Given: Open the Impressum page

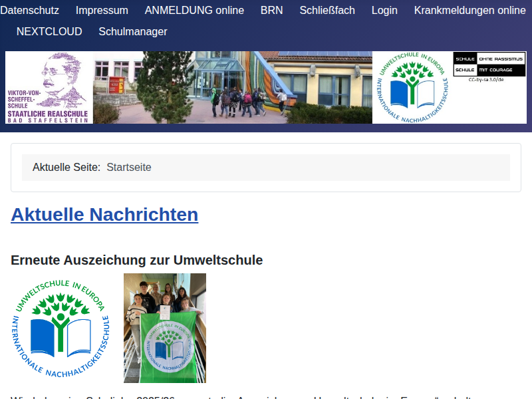Looking at the screenshot, I should [102, 11].
